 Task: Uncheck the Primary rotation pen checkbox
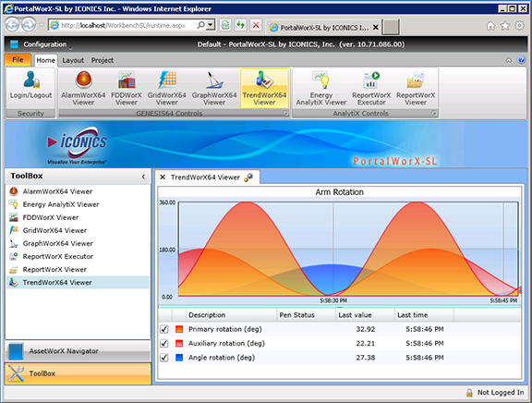(x=164, y=329)
